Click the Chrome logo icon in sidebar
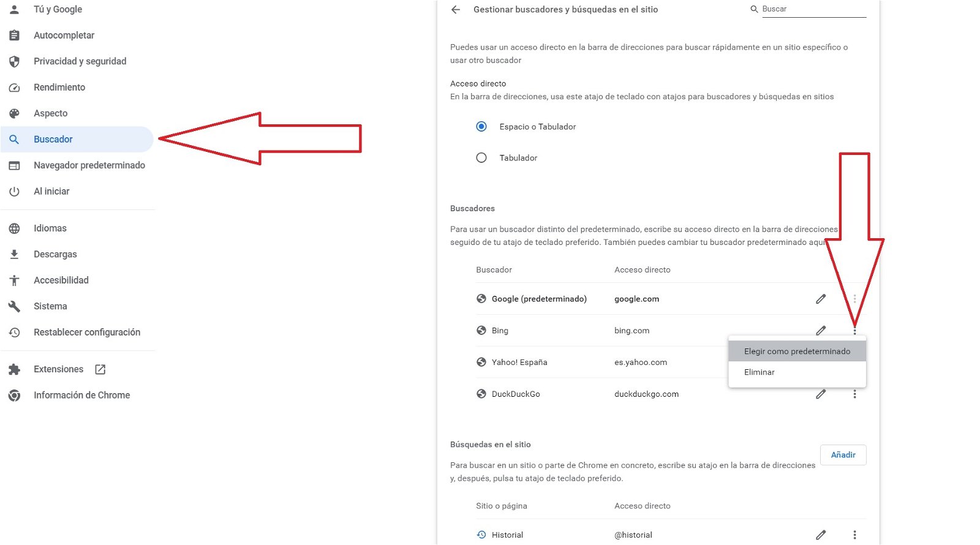This screenshot has height=545, width=980. tap(14, 396)
